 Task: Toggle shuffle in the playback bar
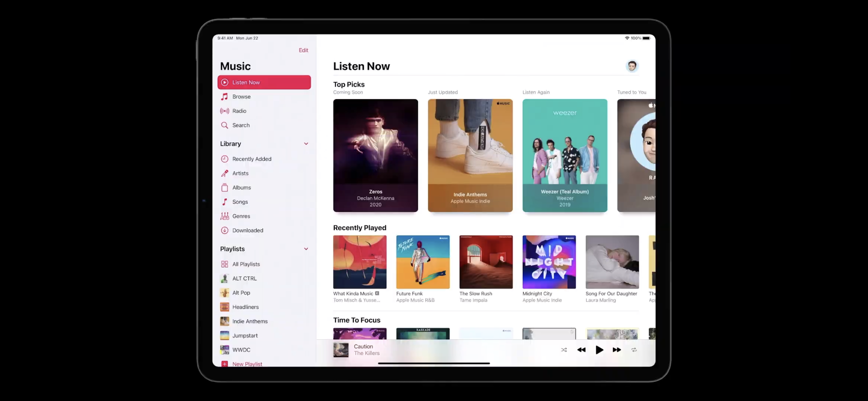coord(564,350)
